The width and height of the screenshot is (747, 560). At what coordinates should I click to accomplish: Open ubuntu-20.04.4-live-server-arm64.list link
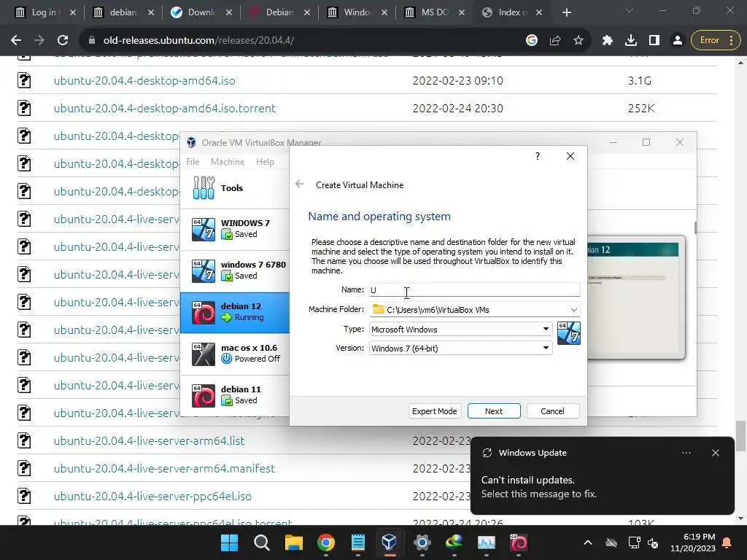(x=149, y=440)
